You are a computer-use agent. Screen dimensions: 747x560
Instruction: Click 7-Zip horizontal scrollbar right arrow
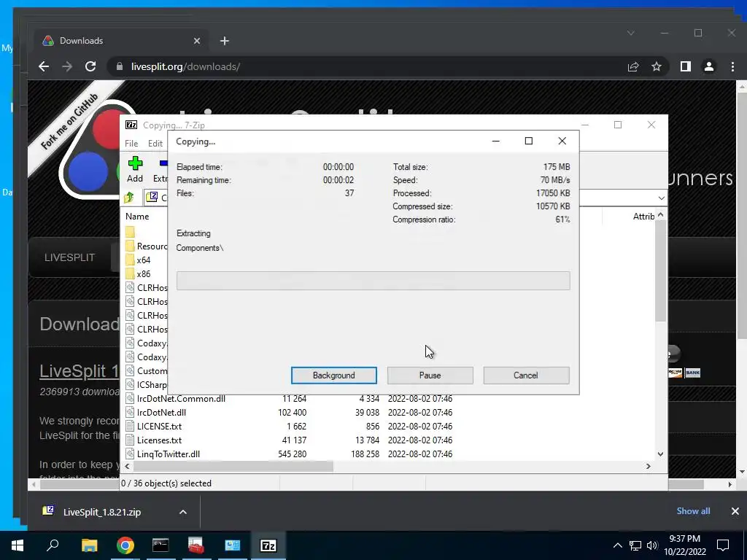(648, 466)
